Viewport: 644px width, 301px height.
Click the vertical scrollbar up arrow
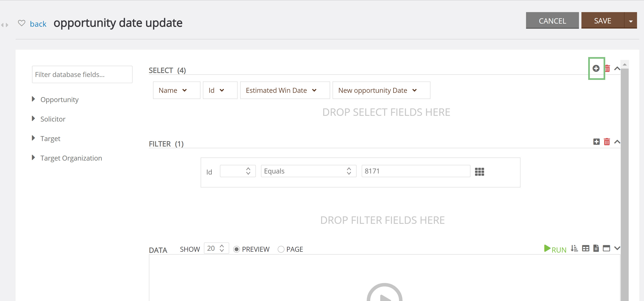(x=625, y=64)
